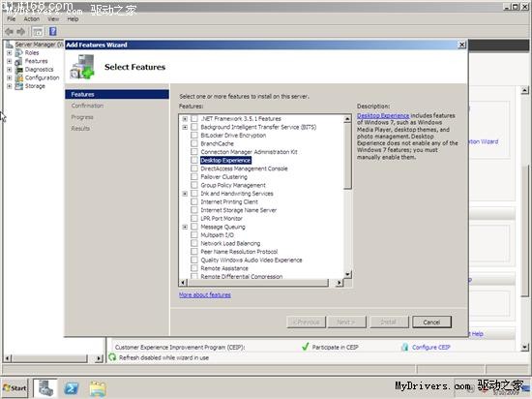Click the Cancel button in wizard

(431, 322)
